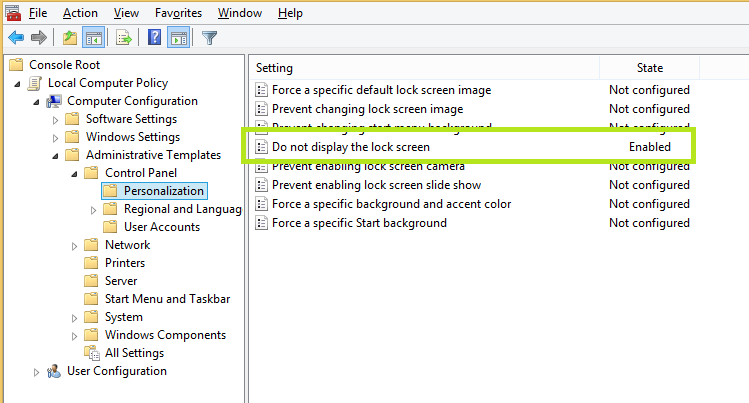Click the Filter funnel icon

(x=210, y=38)
